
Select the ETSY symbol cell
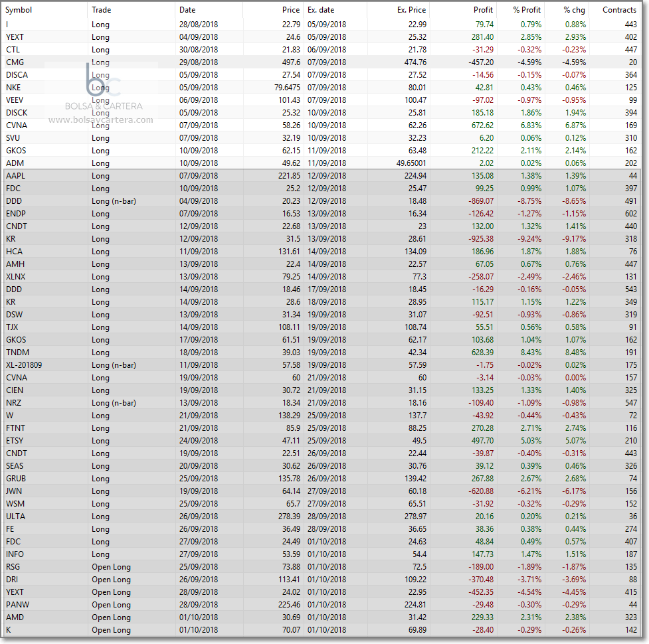point(15,440)
